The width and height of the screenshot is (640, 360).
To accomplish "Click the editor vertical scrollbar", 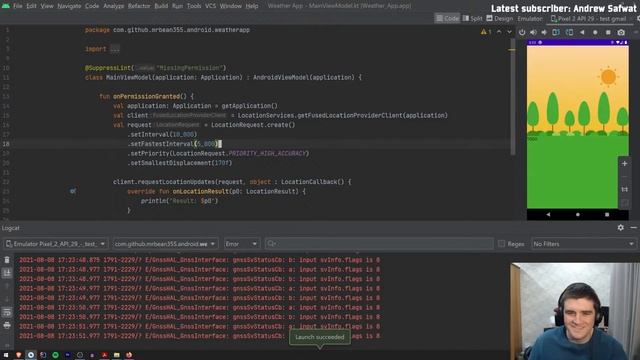I will pyautogui.click(x=512, y=98).
